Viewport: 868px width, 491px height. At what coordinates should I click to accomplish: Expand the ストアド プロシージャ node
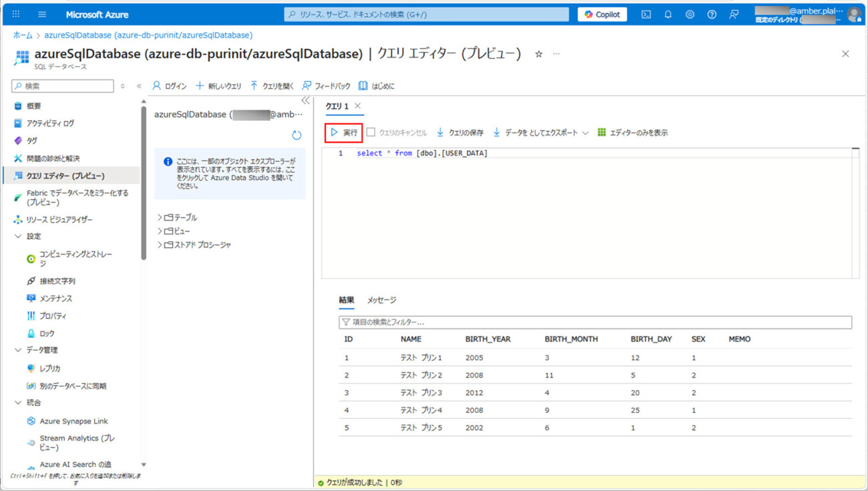click(160, 245)
